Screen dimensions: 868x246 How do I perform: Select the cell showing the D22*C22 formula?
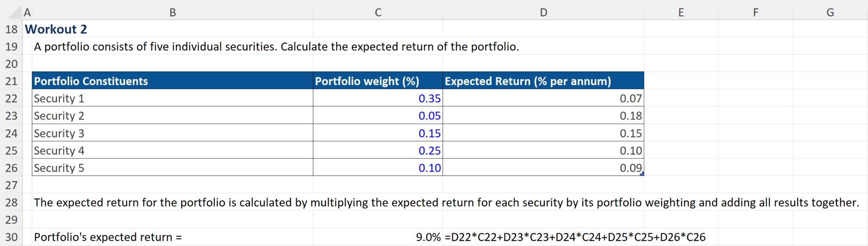(x=544, y=237)
